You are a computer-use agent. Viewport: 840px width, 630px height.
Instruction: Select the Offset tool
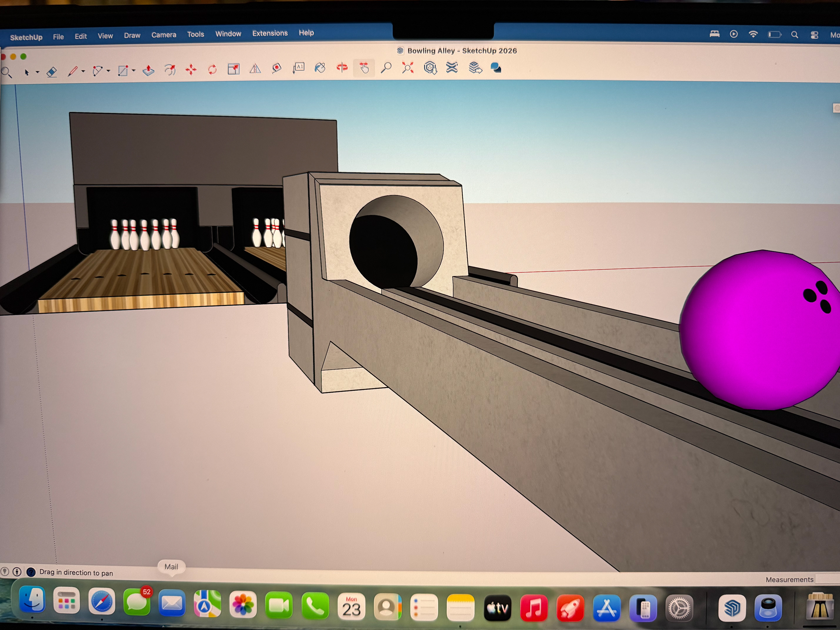[x=170, y=70]
